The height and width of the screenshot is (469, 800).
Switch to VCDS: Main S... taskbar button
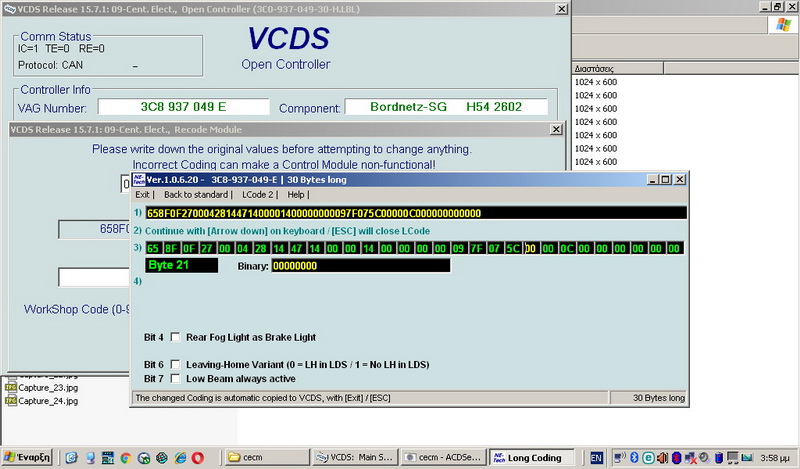pyautogui.click(x=356, y=457)
